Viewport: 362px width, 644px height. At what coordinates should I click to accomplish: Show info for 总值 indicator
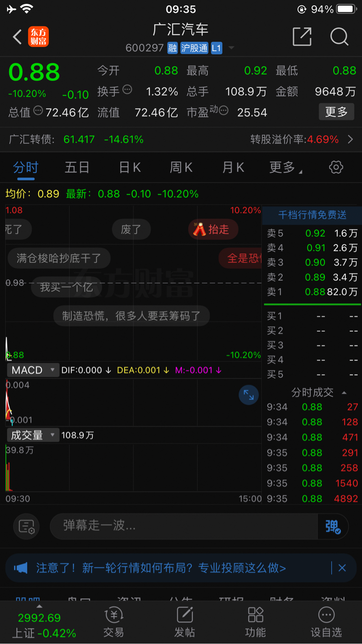click(x=38, y=110)
